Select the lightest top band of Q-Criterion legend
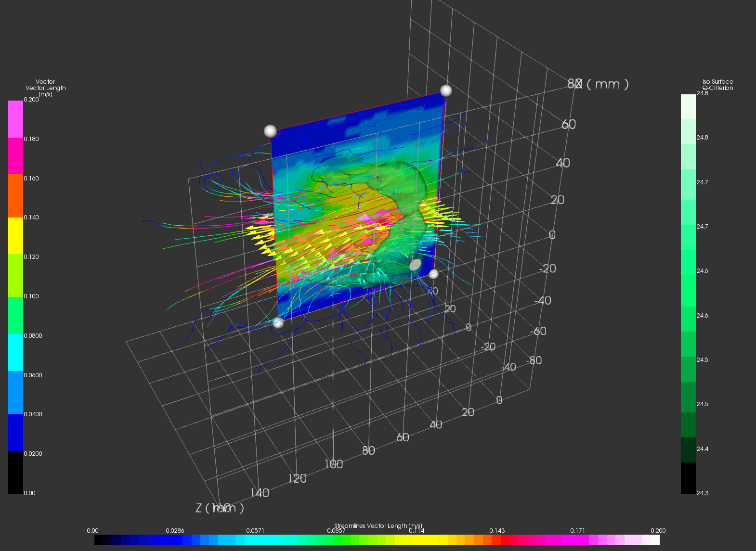 688,106
